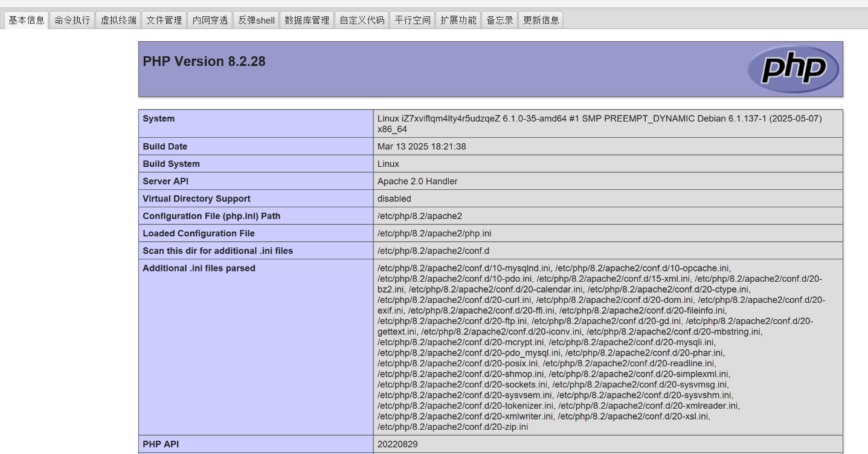Viewport: 868px width, 454px height.
Task: Click the Configuration File (php.ini) Path label
Action: [x=211, y=216]
